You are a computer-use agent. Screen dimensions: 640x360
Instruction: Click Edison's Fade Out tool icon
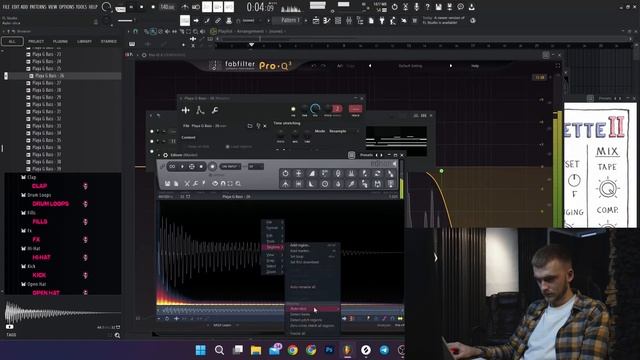click(x=312, y=184)
